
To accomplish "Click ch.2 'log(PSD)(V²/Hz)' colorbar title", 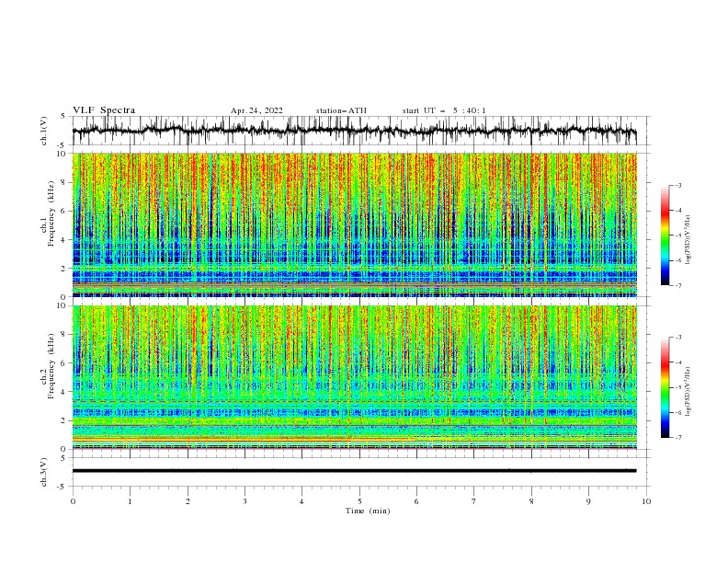I will pyautogui.click(x=688, y=392).
